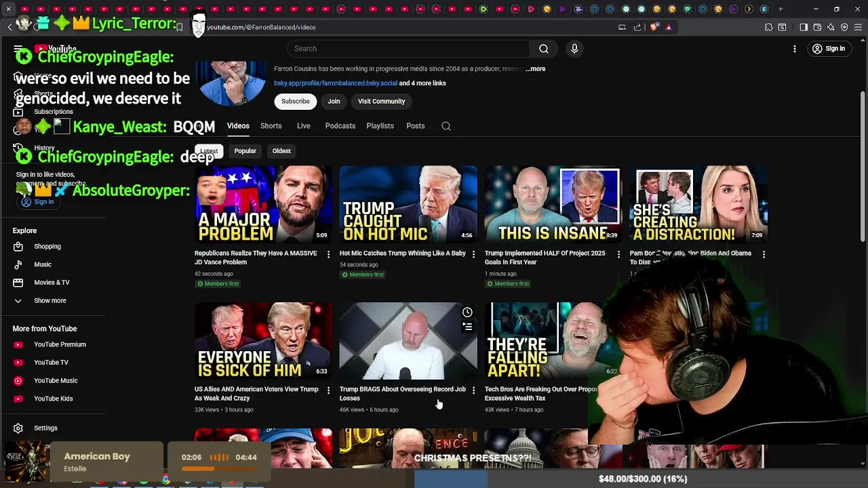Open 'Republicans Realize They Have' video title
868x488 pixels.
[256, 258]
